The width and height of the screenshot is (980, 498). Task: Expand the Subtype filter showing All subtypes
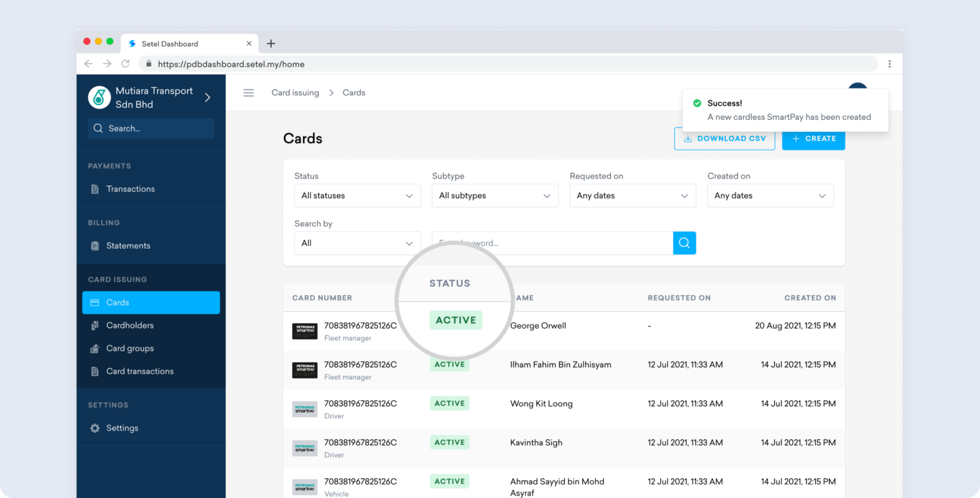[x=494, y=195]
